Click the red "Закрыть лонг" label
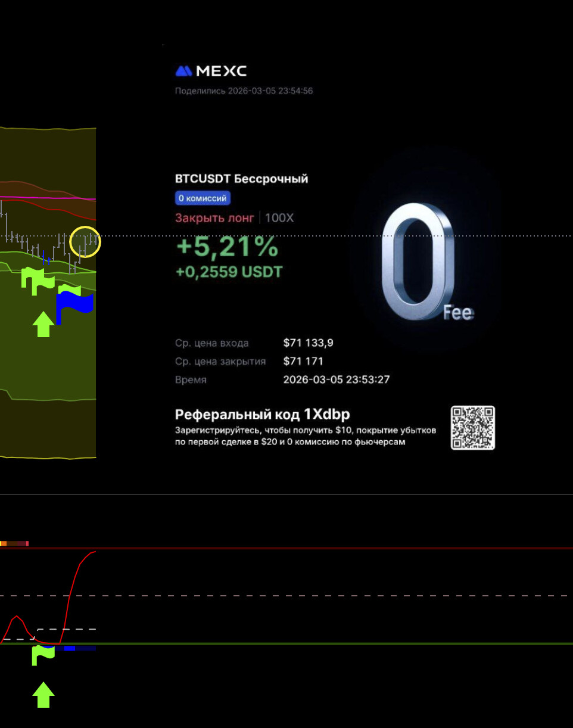573x728 pixels. coord(214,218)
